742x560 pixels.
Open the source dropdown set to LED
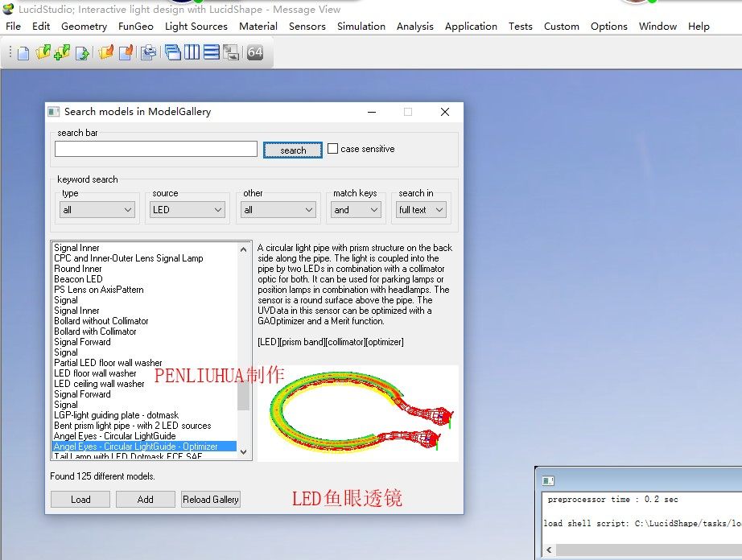pyautogui.click(x=188, y=209)
